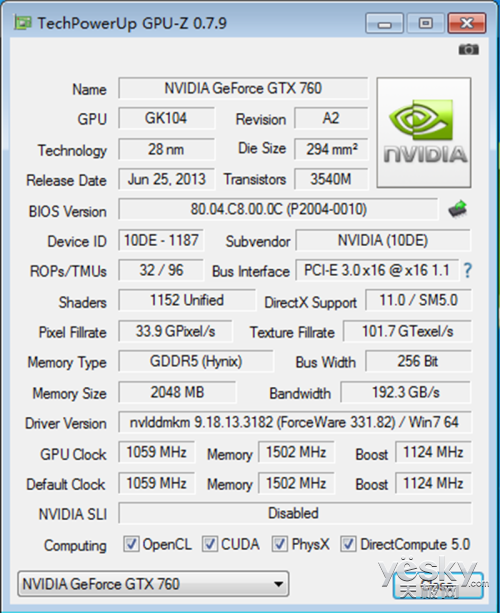This screenshot has height=613, width=500.
Task: Close the GPU-Z window
Action: [467, 23]
